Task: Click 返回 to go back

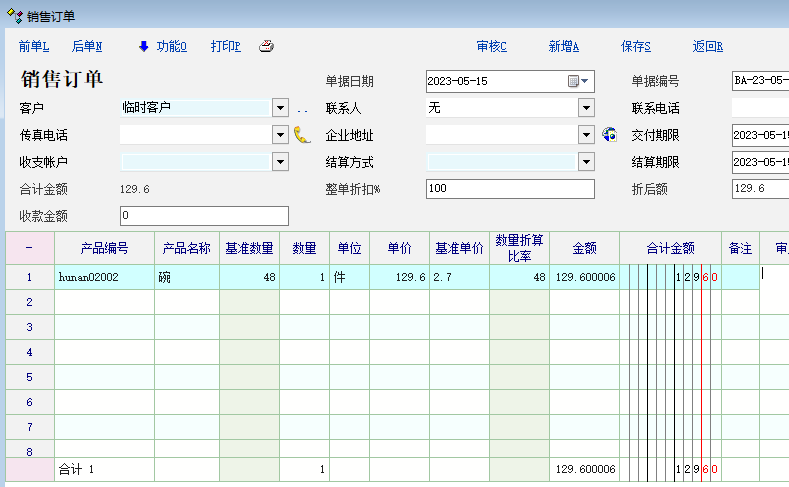Action: point(708,46)
